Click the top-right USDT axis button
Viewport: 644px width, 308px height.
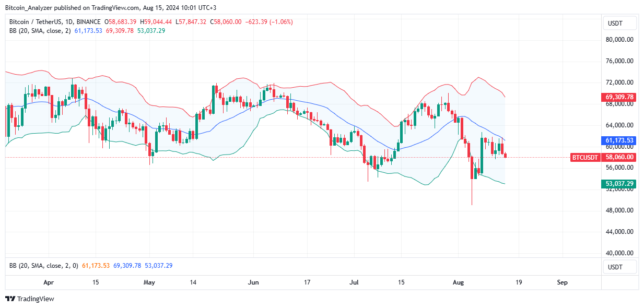(x=619, y=23)
